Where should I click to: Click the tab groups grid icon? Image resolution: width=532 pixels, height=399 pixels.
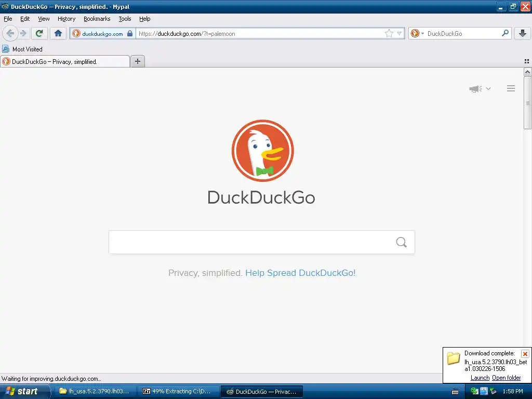point(527,61)
